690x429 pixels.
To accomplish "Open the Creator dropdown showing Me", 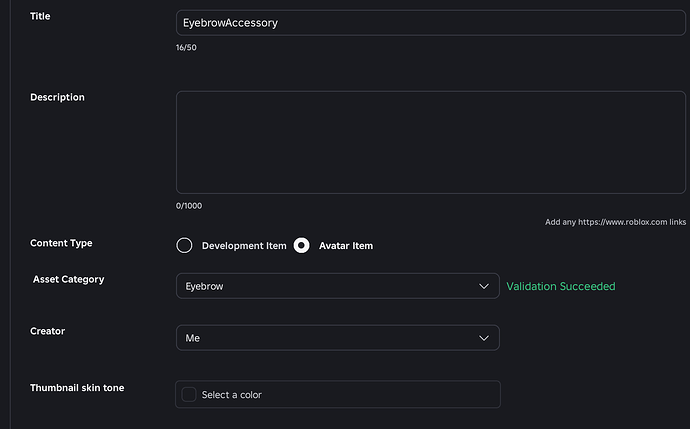I will [338, 338].
